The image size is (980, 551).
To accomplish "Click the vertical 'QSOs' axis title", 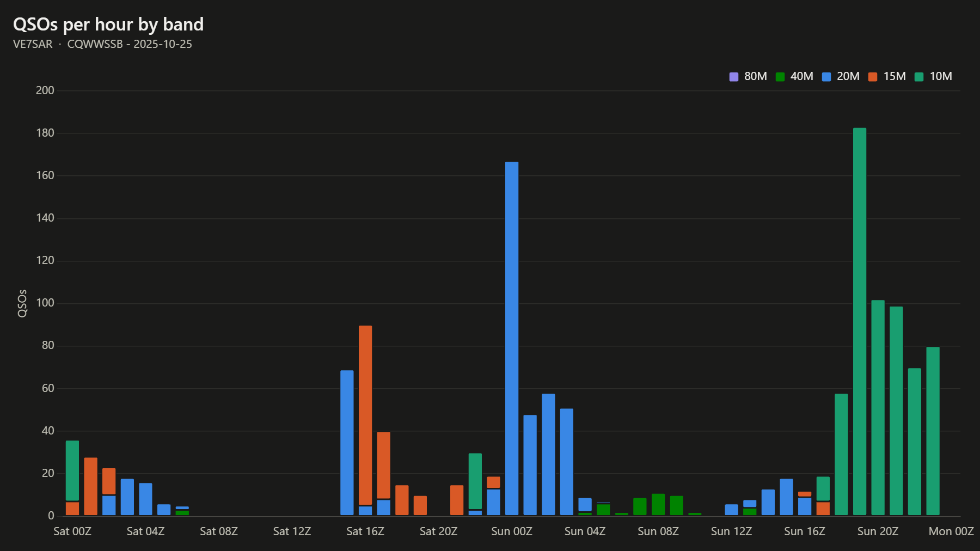I will (x=22, y=303).
